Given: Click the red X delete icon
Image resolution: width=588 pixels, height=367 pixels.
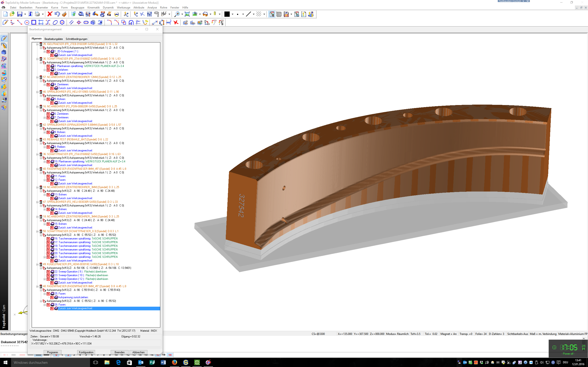Looking at the screenshot, I should 50,14.
